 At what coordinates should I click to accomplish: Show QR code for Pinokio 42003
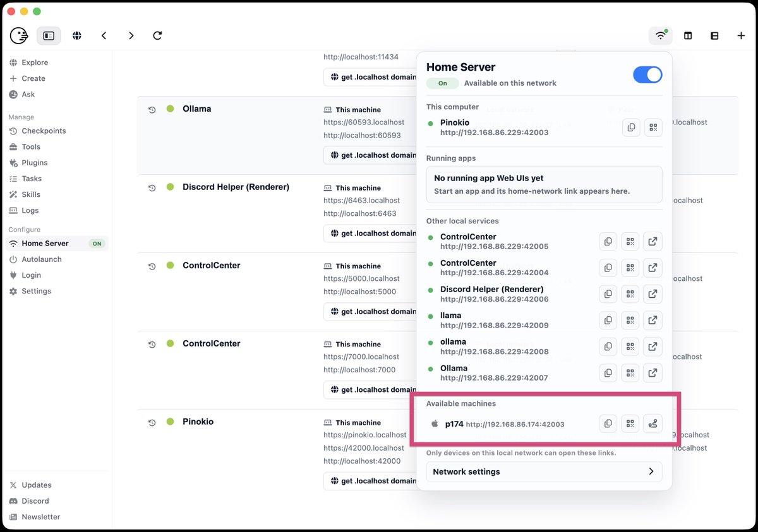pos(653,127)
